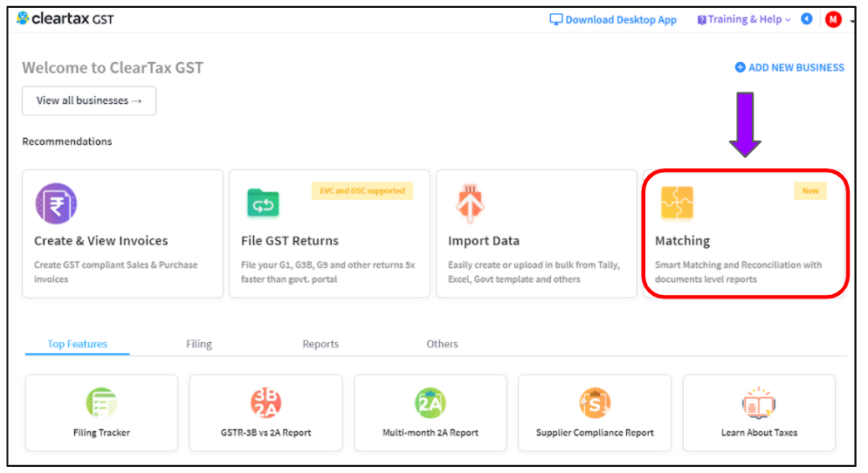Click the orange upload arrow Import Data icon
Image resolution: width=868 pixels, height=473 pixels.
point(470,203)
